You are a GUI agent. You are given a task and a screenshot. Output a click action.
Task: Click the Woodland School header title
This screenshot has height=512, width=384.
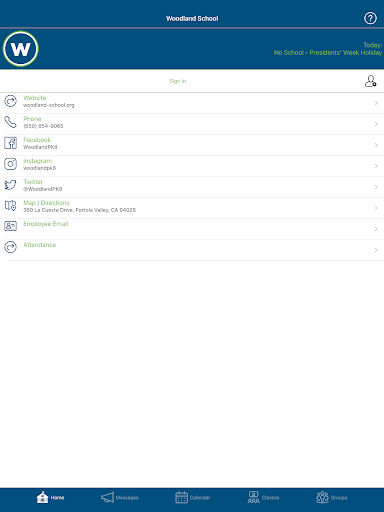click(x=192, y=19)
